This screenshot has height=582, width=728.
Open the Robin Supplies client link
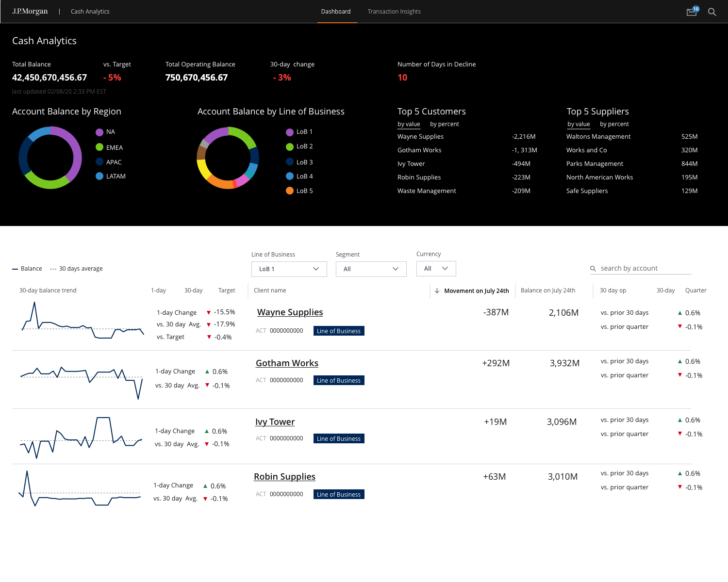click(284, 477)
